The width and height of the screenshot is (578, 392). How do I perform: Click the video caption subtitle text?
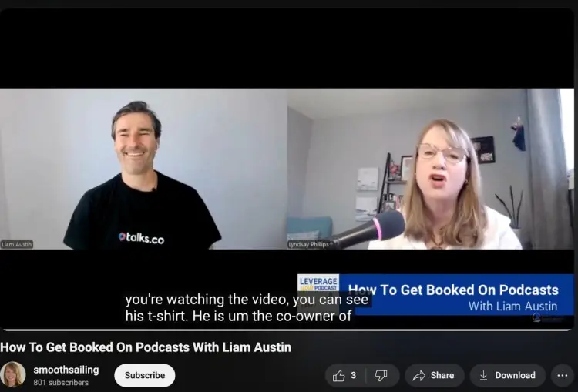pyautogui.click(x=247, y=307)
